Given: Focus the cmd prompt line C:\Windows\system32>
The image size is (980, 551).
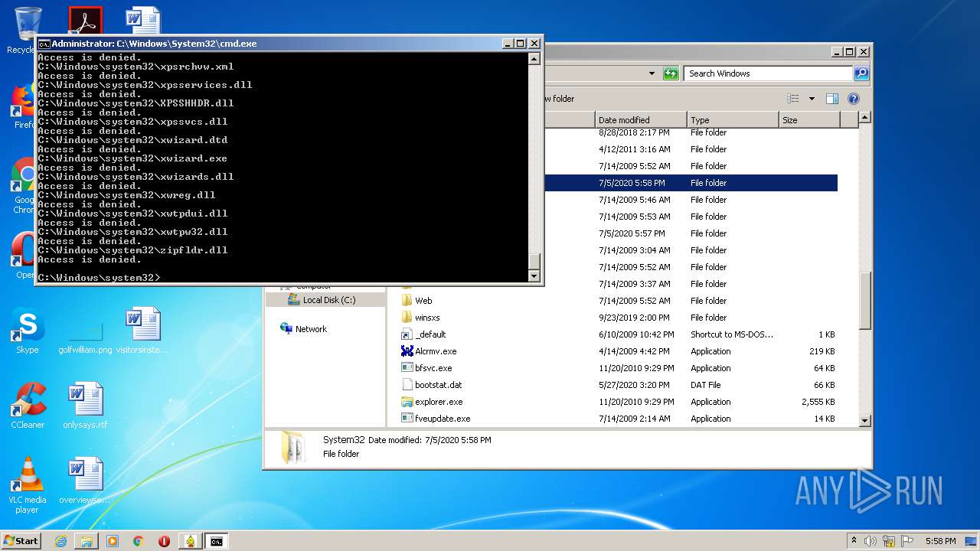Looking at the screenshot, I should point(99,278).
